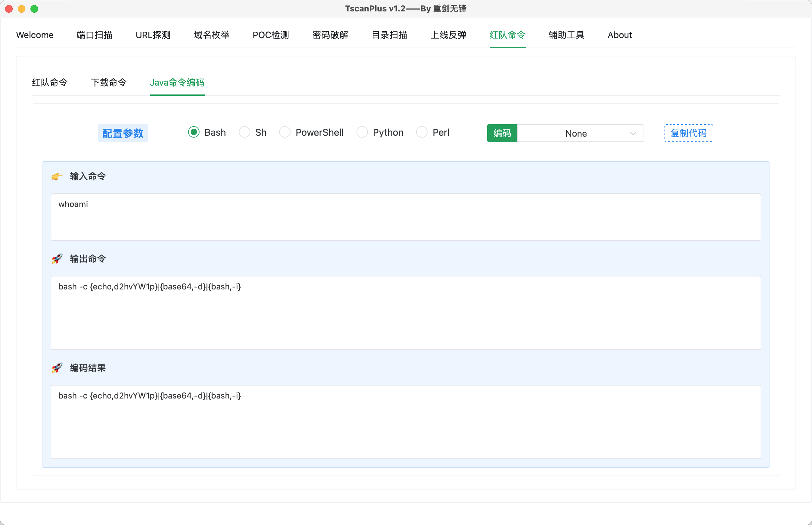Open the POC检测 tab

point(271,35)
